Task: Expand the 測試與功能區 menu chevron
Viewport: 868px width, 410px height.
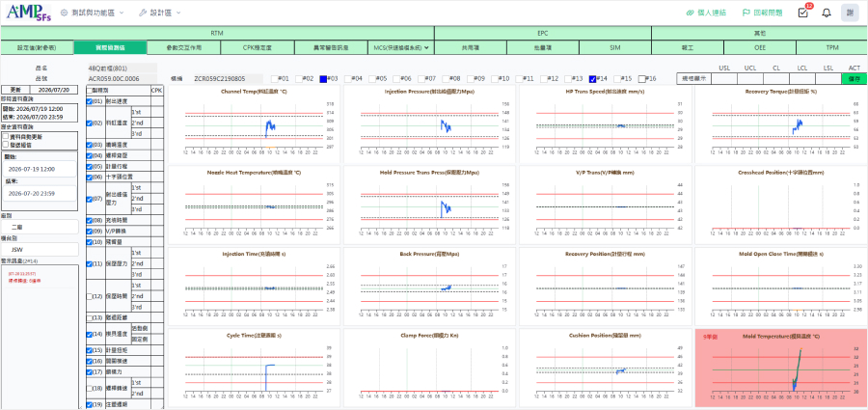Action: pyautogui.click(x=122, y=13)
